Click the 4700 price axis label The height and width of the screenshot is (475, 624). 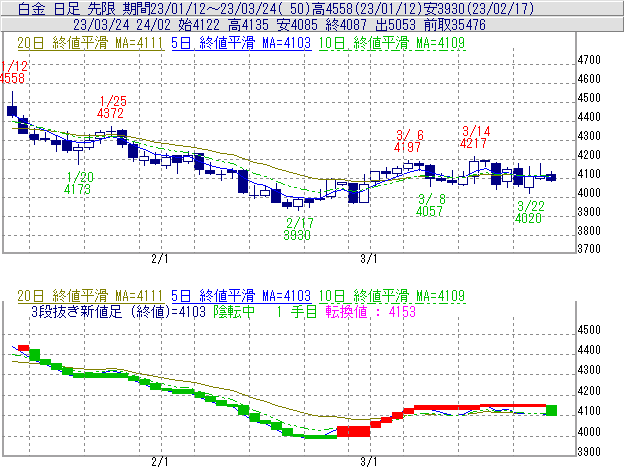(x=589, y=60)
